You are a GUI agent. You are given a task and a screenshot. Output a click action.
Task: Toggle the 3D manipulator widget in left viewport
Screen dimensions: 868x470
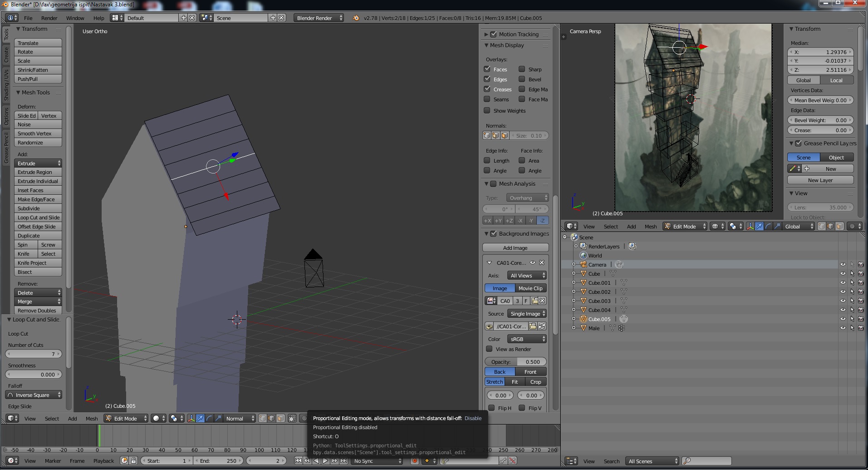pos(191,418)
